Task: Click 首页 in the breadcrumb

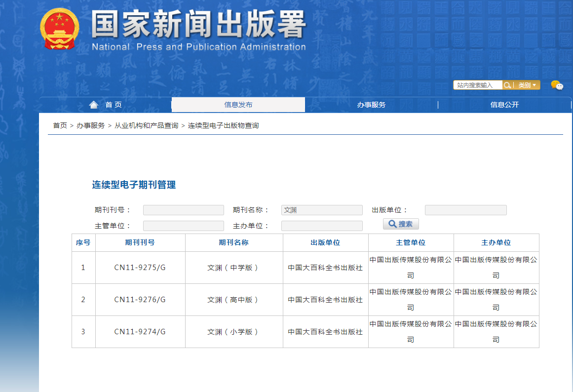Action: click(x=60, y=125)
